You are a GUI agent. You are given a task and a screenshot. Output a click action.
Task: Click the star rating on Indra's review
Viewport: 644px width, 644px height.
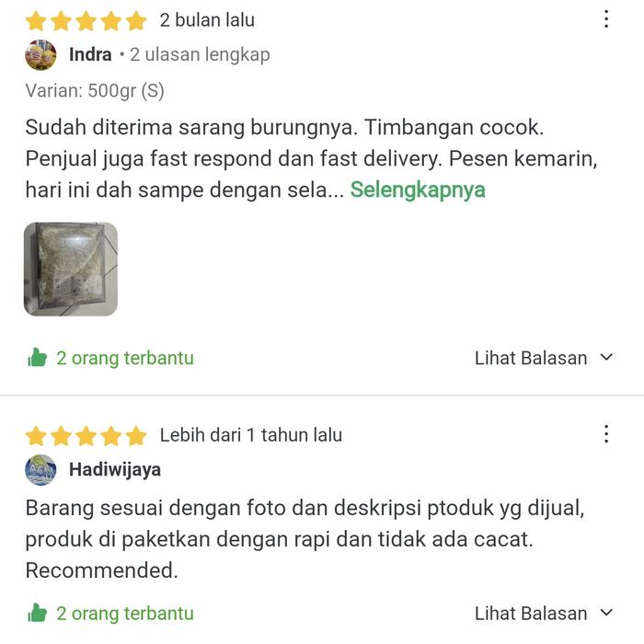click(x=86, y=21)
